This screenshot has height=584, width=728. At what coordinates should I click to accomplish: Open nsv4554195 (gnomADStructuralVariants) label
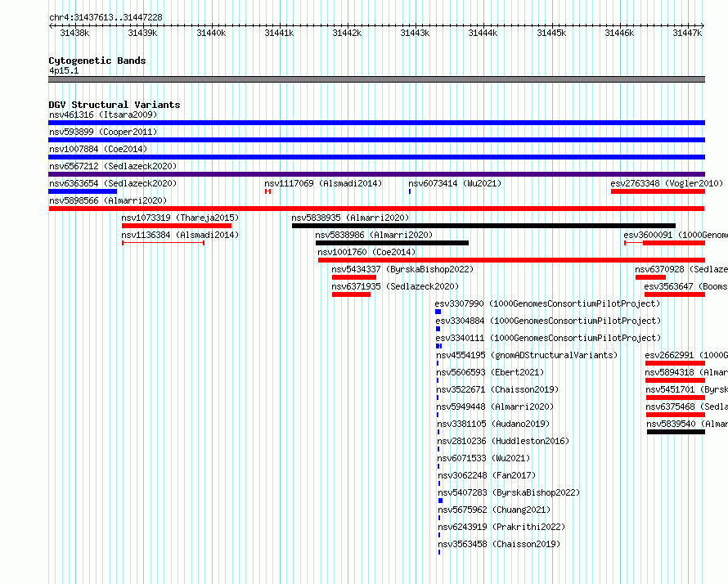(527, 355)
